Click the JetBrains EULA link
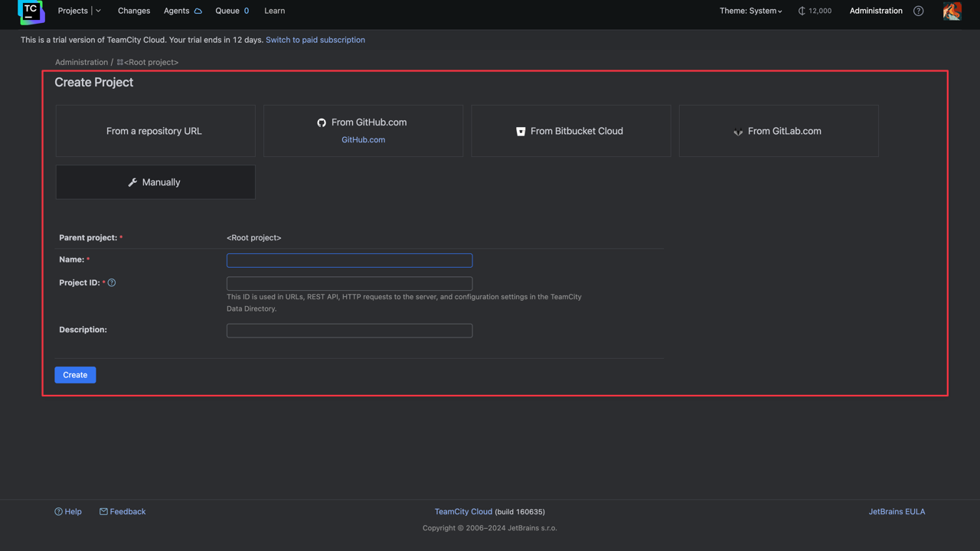This screenshot has height=551, width=980. [897, 511]
